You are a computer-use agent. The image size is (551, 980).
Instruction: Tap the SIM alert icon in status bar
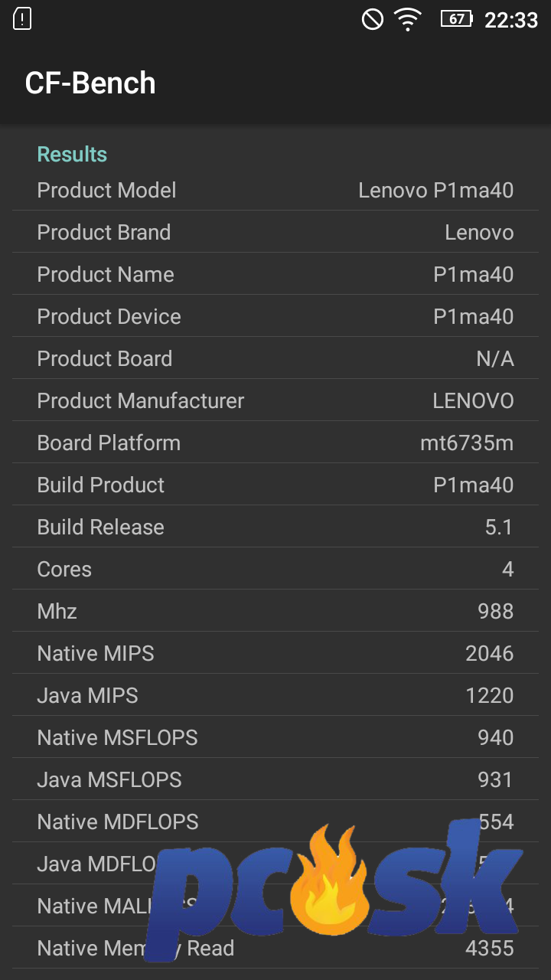coord(23,18)
